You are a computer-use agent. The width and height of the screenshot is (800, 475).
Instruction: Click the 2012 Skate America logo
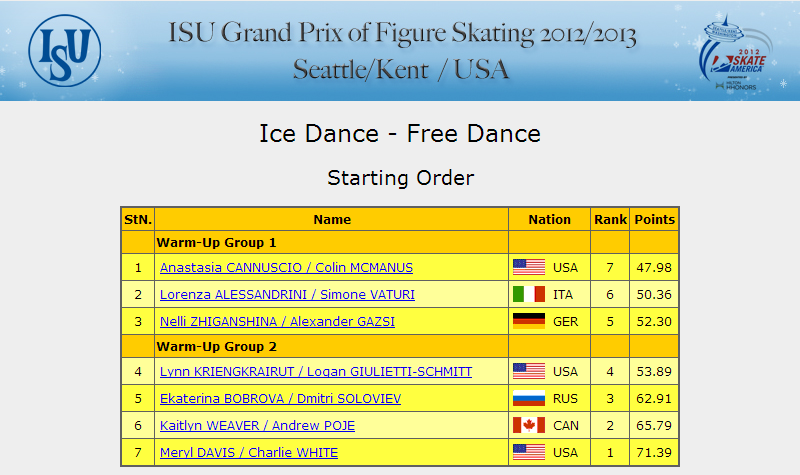tap(735, 53)
